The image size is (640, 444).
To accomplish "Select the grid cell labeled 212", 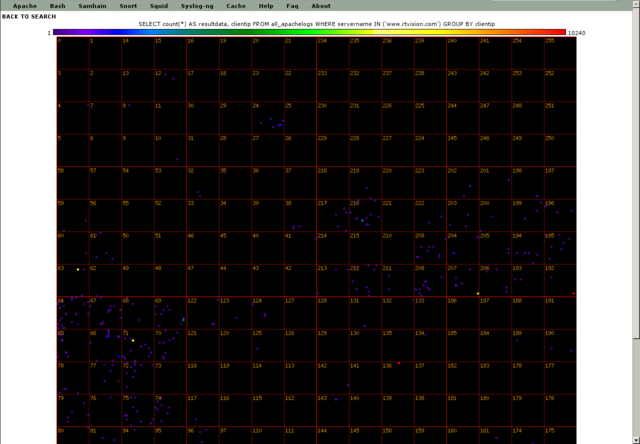I will coord(365,280).
